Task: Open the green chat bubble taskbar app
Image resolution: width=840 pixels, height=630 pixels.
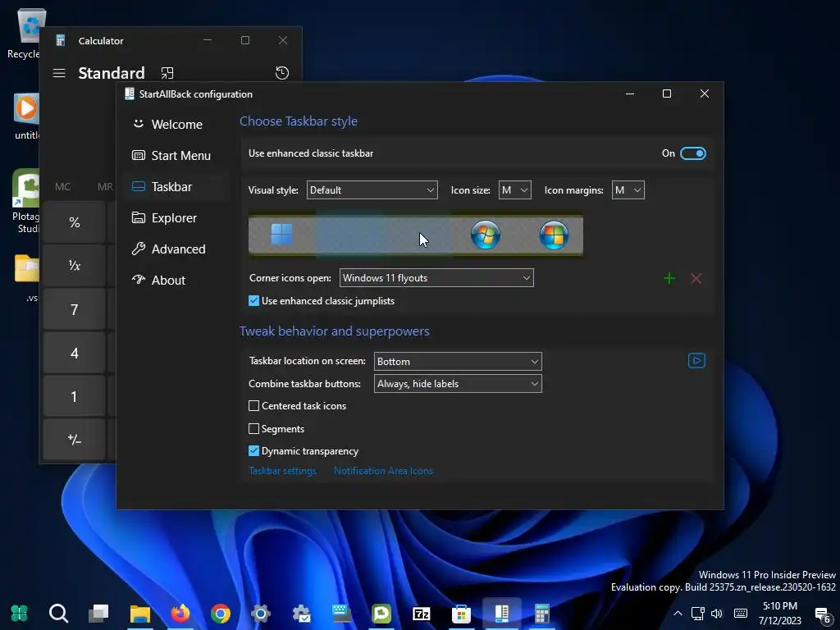Action: [x=381, y=614]
